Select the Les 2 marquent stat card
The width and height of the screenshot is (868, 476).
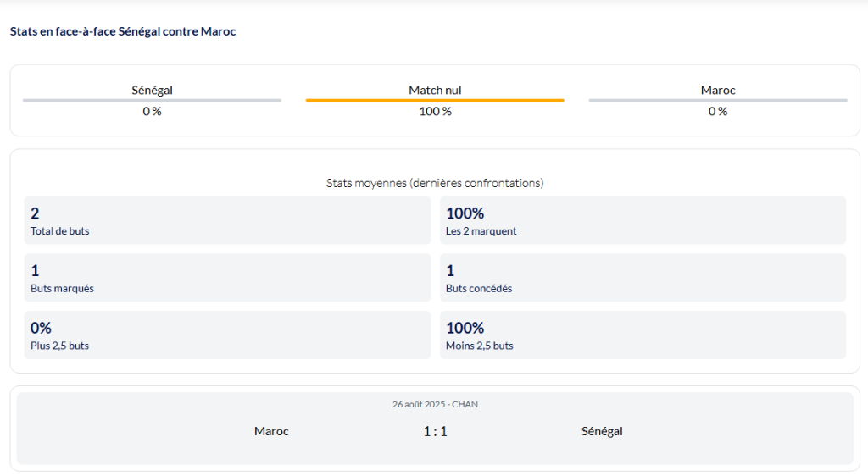[643, 220]
